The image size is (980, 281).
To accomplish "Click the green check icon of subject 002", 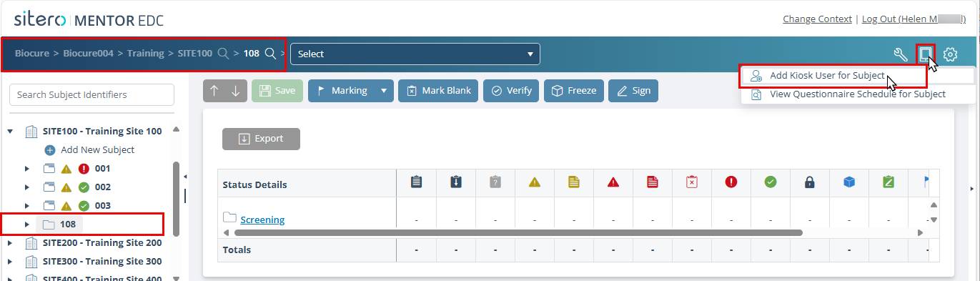I will [83, 187].
